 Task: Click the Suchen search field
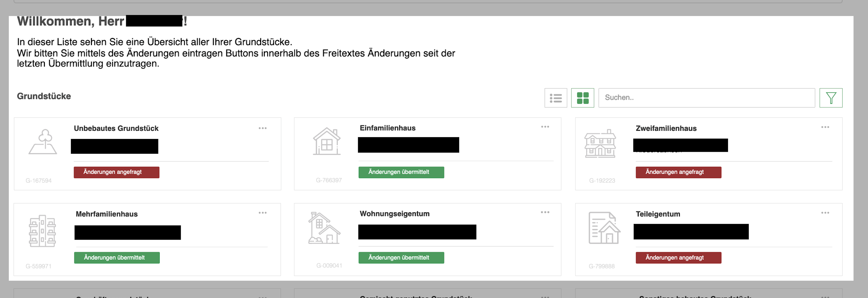click(x=707, y=98)
